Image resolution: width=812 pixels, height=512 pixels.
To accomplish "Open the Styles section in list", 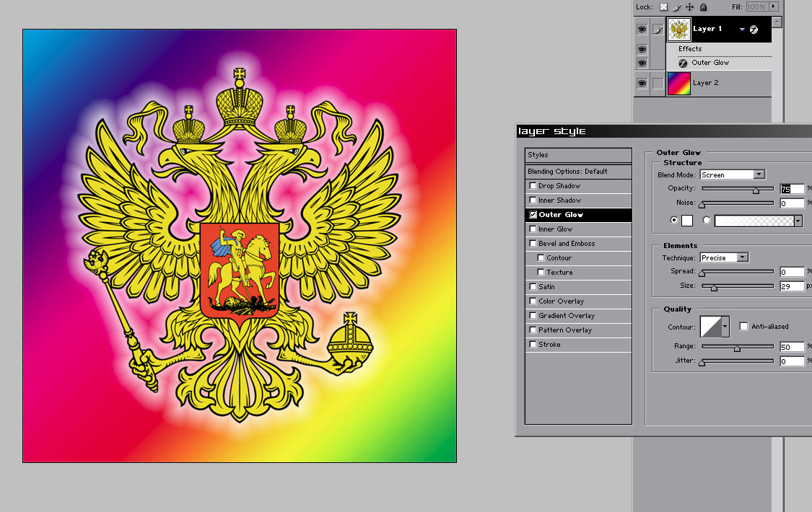I will [578, 155].
